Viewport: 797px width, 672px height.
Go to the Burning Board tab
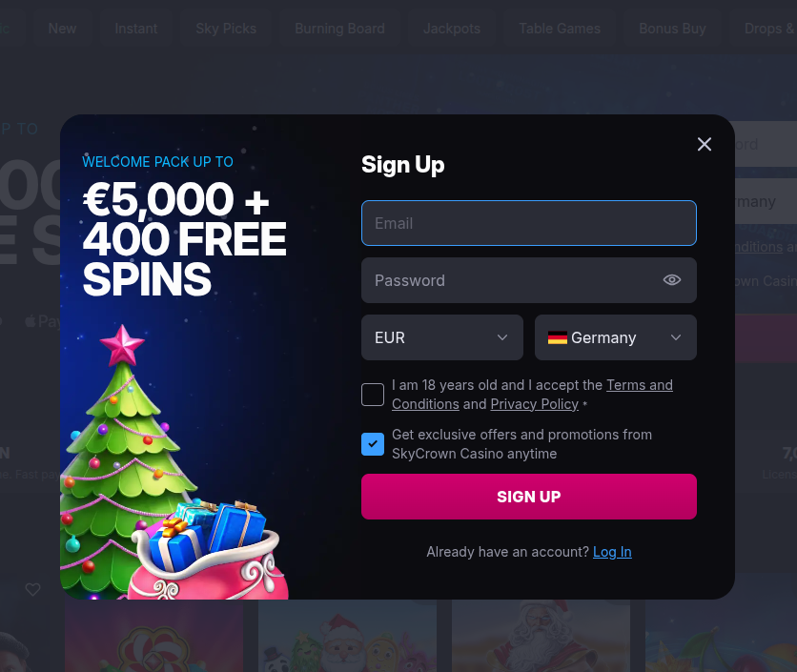point(339,29)
